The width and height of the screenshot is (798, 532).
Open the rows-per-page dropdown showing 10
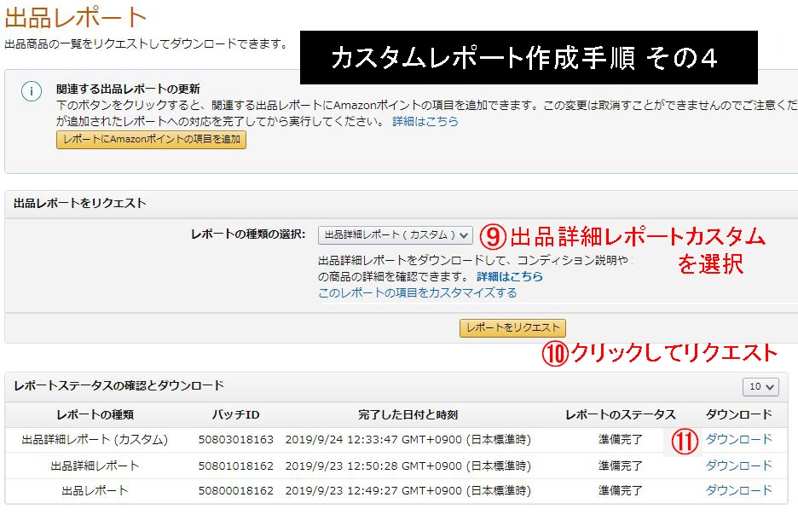(760, 387)
